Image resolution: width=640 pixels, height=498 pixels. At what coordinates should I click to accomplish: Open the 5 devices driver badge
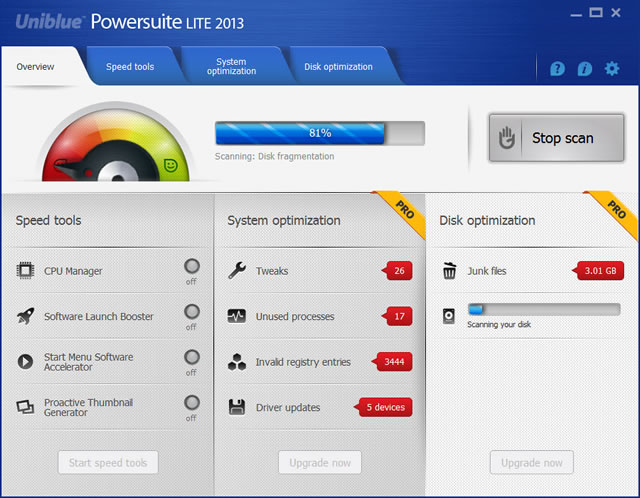383,407
